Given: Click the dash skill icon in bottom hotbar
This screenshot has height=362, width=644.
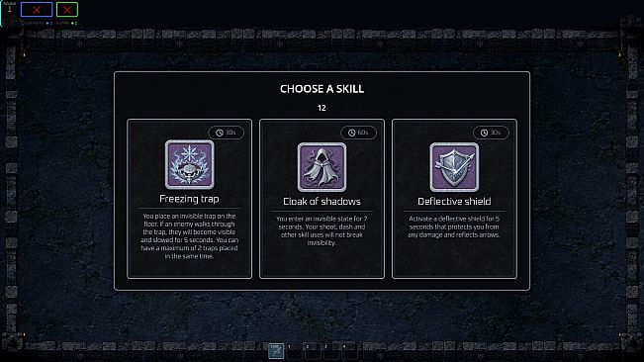Looking at the screenshot, I should [x=276, y=351].
